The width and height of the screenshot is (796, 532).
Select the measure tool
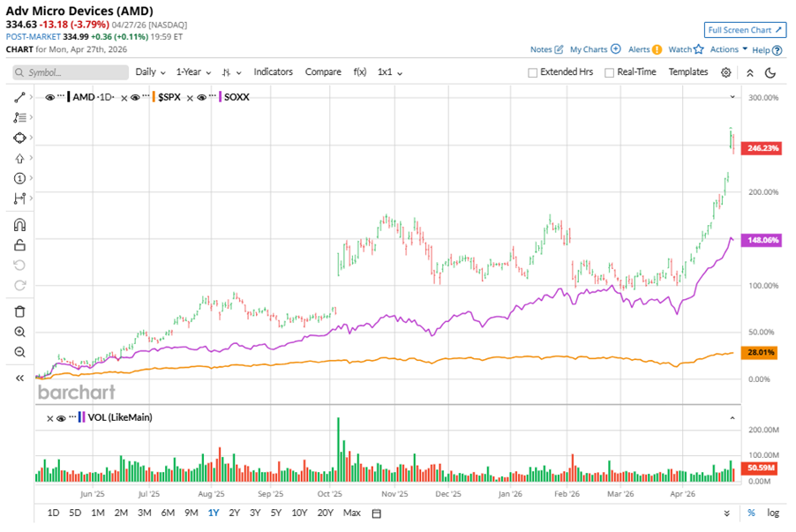tap(19, 199)
